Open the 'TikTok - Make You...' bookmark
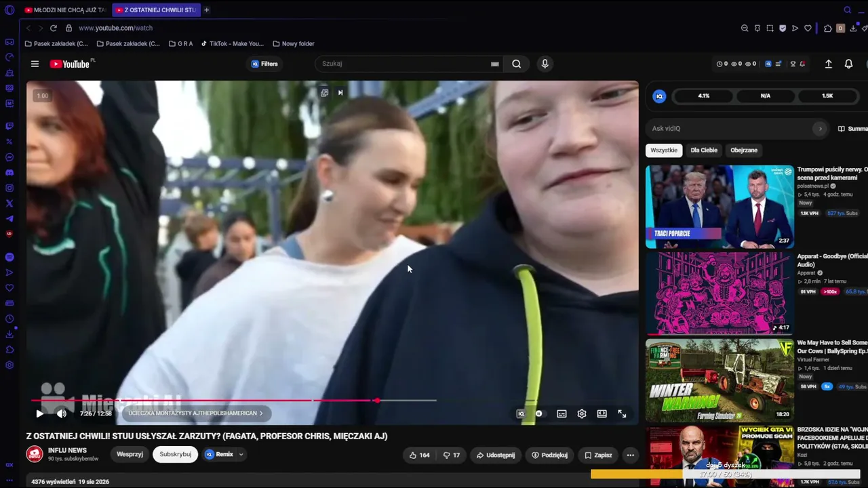 tap(232, 44)
